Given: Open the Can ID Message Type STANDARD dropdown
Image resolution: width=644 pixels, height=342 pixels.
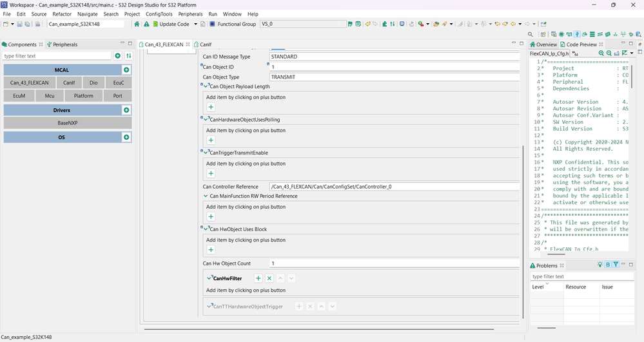Looking at the screenshot, I should 395,57.
